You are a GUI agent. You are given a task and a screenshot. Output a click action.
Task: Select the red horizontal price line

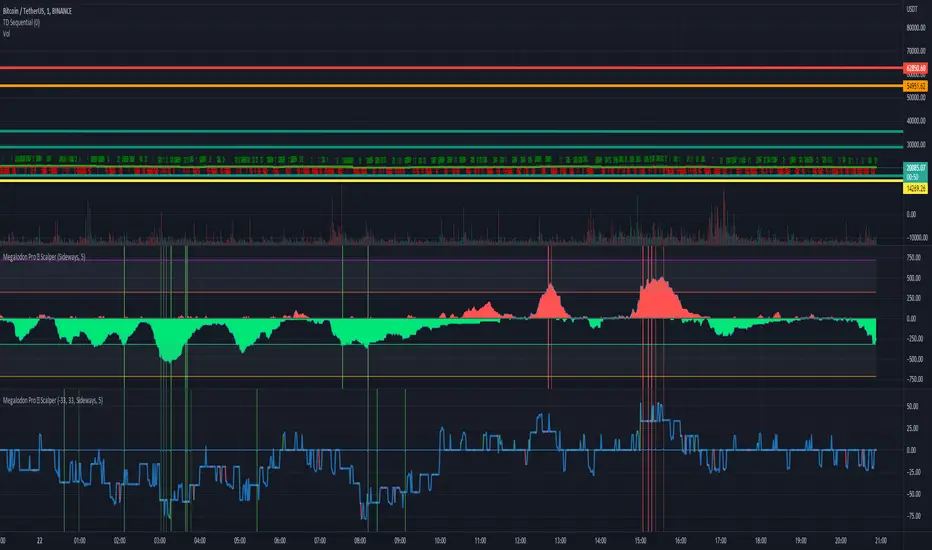tap(452, 68)
